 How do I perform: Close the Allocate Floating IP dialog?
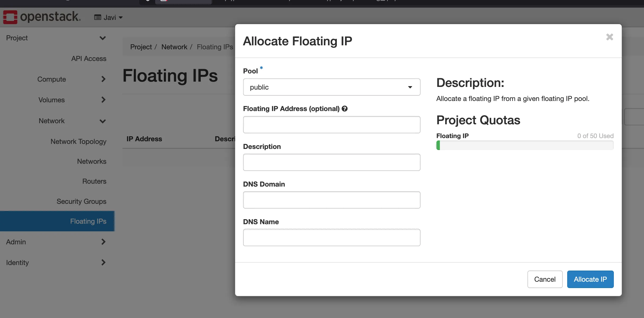[x=610, y=37]
